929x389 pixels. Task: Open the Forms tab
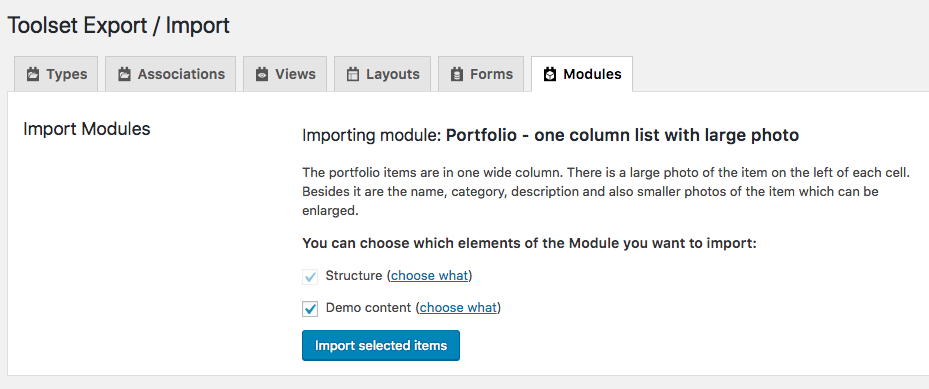pyautogui.click(x=481, y=74)
